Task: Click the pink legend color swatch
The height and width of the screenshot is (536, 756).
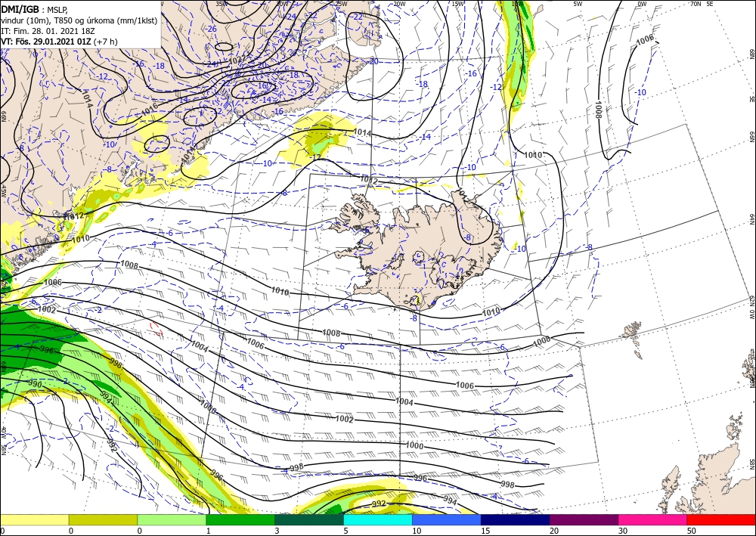Action: 652,519
